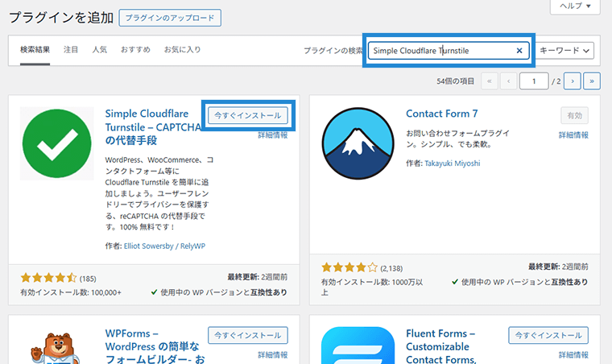Open the WPForms title link
612x364 pixels.
[155, 346]
